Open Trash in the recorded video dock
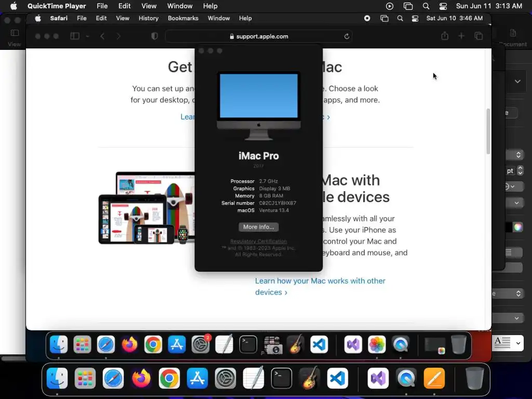This screenshot has height=399, width=532. pos(458,345)
